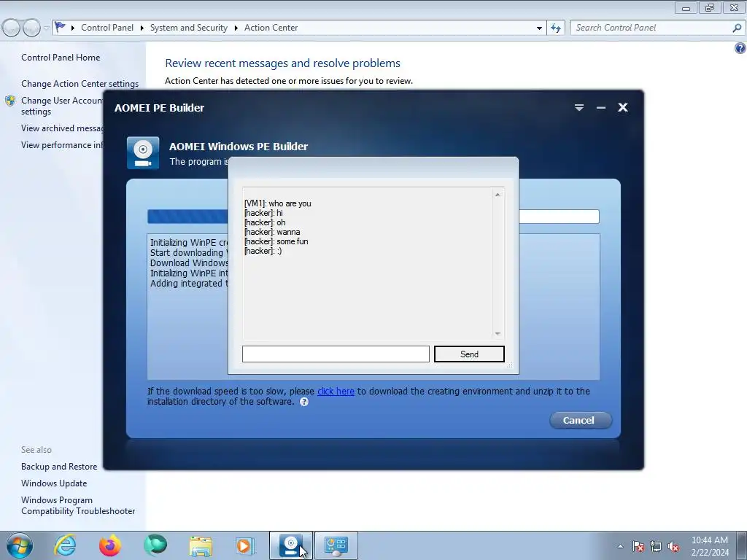Click 'Action Center' breadcrumb
This screenshot has height=560, width=747.
(271, 28)
